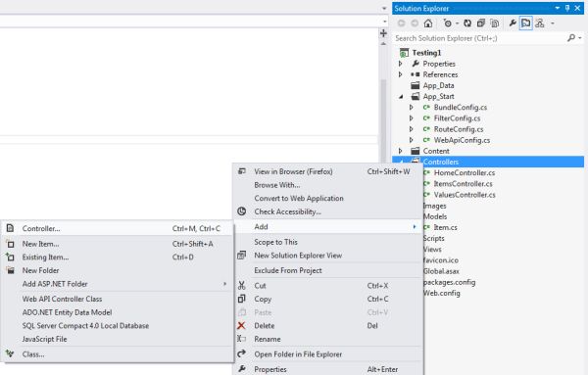This screenshot has width=588, height=375.
Task: Choose Cut from context menu
Action: (328, 286)
